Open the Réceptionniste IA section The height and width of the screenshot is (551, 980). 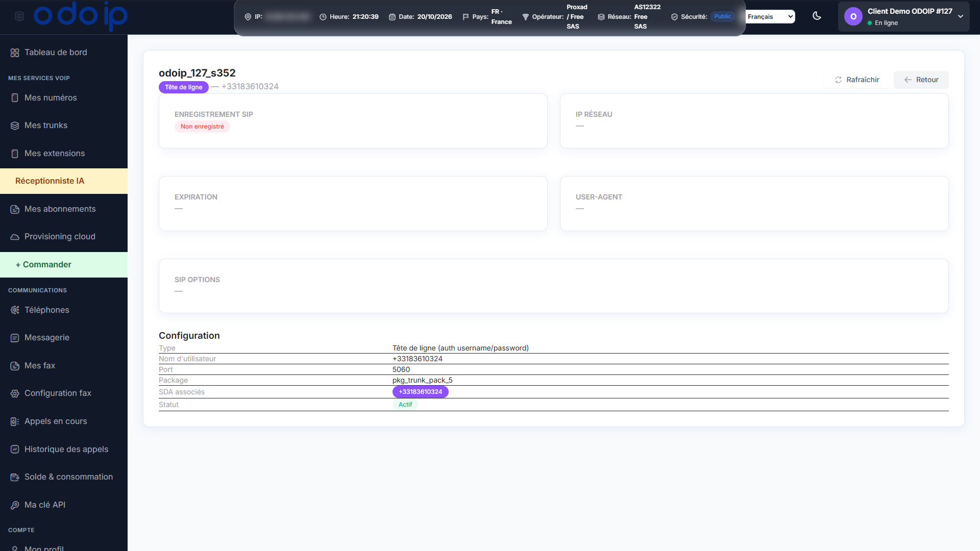(64, 181)
